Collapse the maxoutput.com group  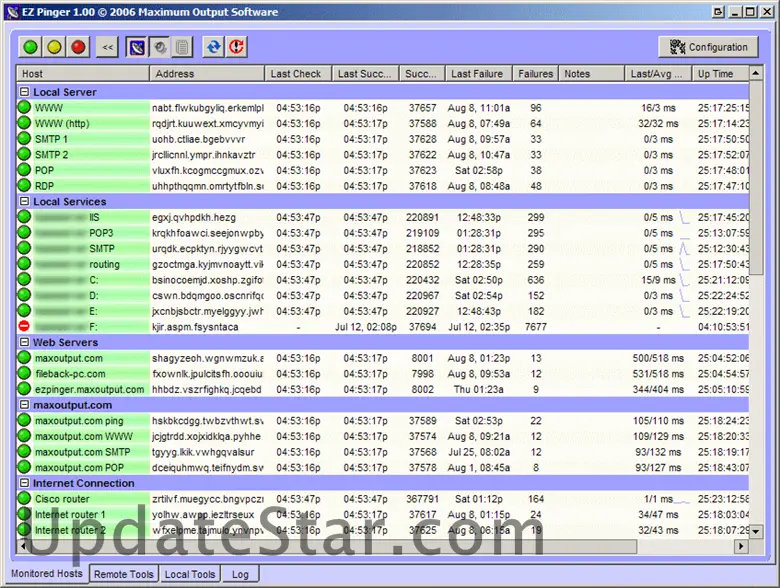(24, 405)
